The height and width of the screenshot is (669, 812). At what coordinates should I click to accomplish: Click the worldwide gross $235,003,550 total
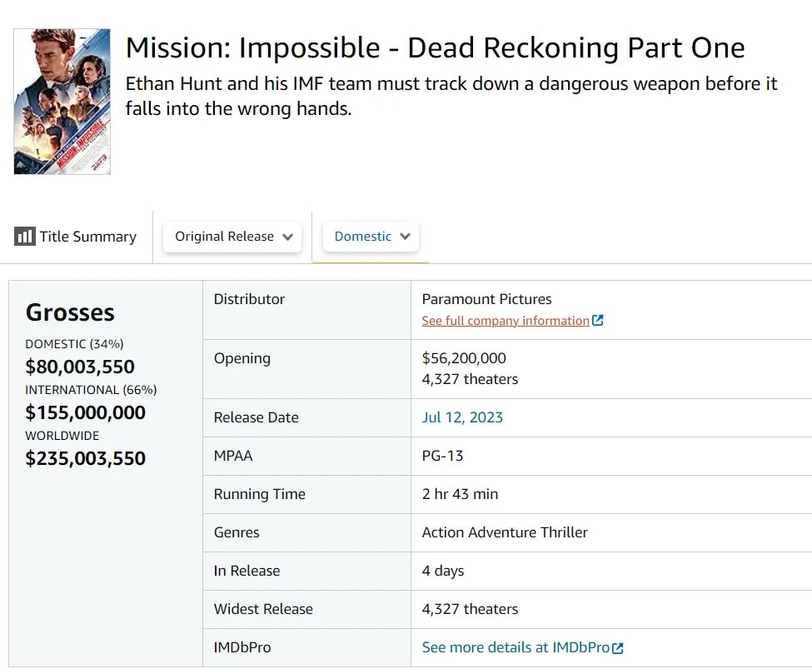(x=85, y=458)
